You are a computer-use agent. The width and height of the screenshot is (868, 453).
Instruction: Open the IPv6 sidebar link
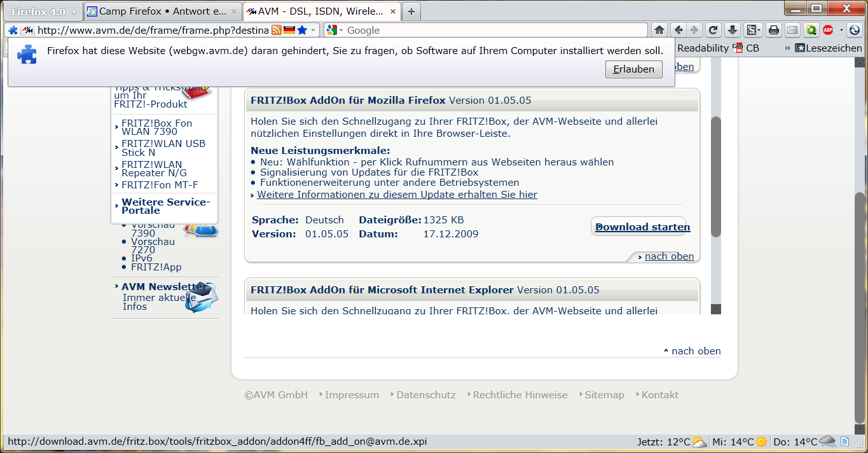[141, 258]
